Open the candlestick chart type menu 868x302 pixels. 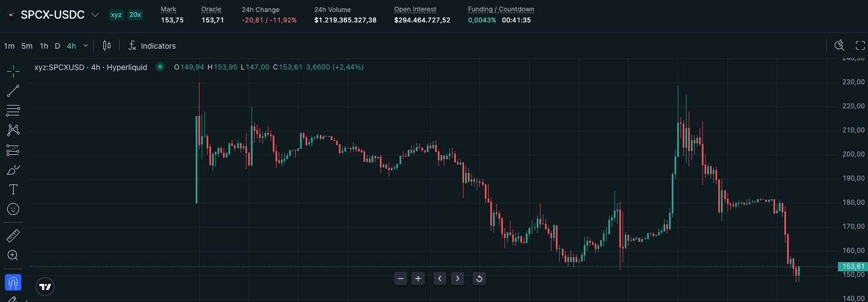pos(107,45)
